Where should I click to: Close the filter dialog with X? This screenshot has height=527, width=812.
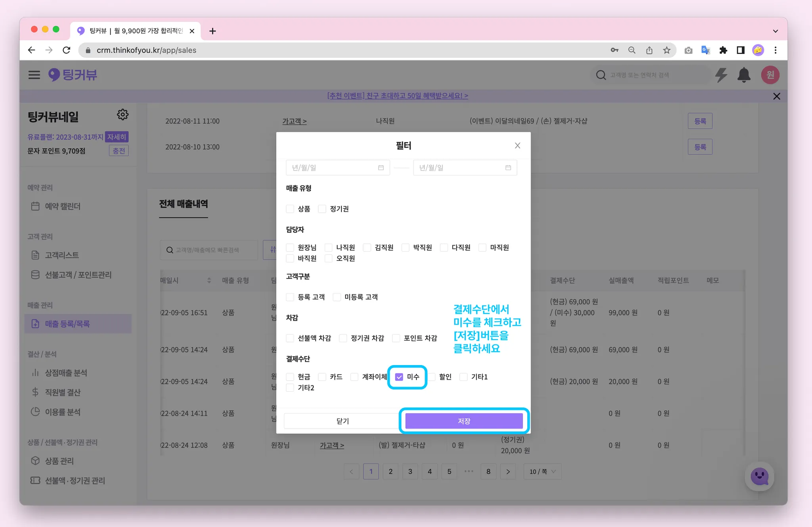point(517,146)
